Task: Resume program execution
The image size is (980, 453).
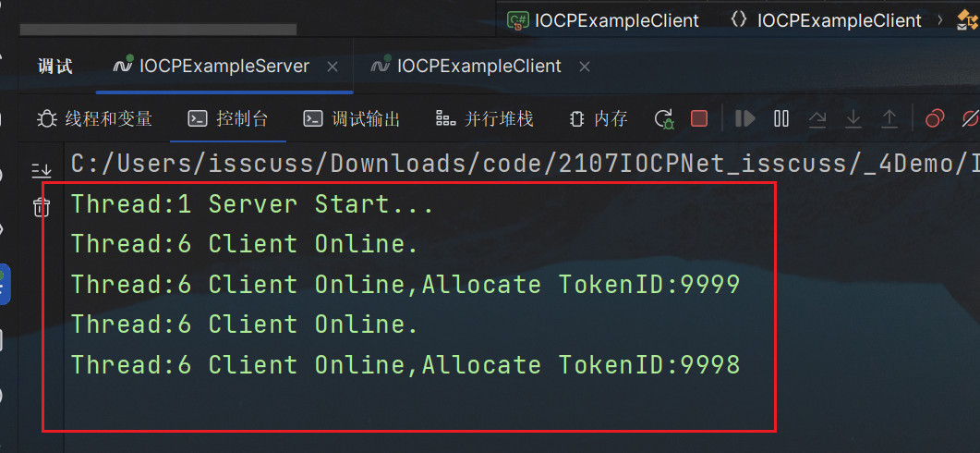Action: [x=745, y=118]
